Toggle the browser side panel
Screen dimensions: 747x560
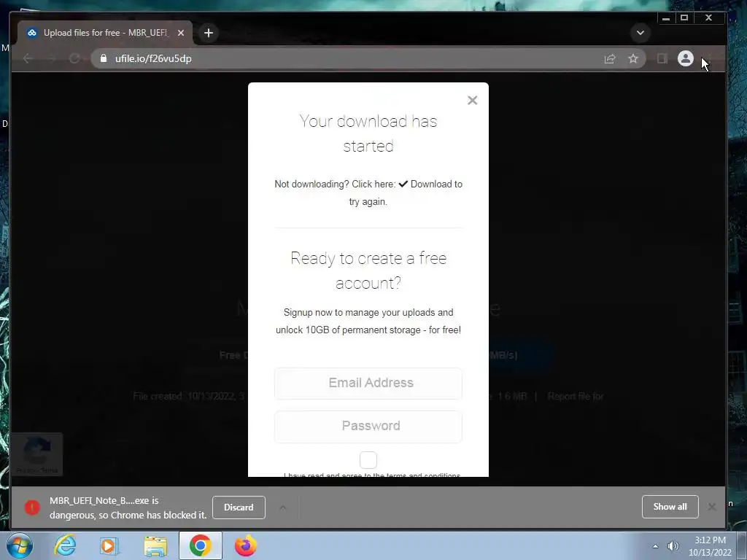(x=662, y=58)
